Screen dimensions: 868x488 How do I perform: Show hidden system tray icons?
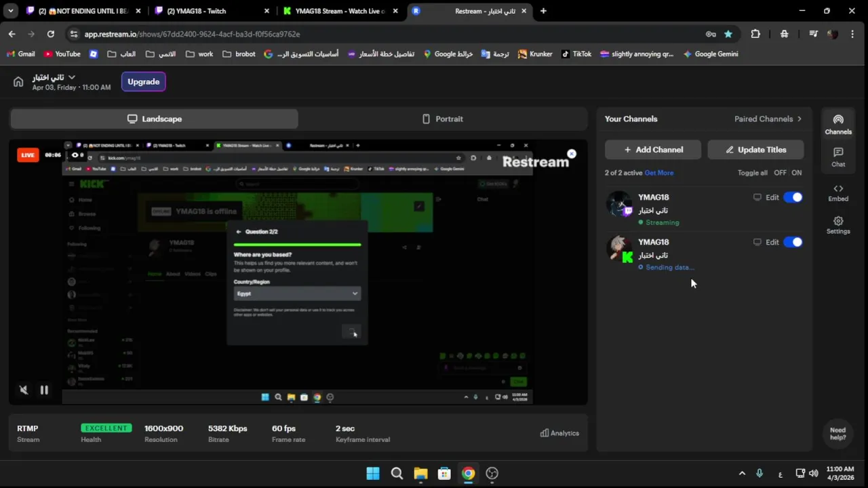742,474
